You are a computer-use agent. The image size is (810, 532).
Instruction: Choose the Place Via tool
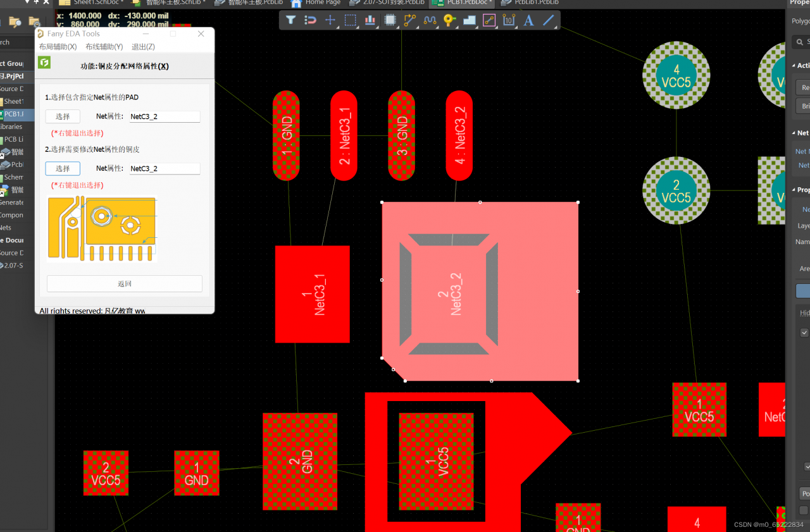pos(449,20)
